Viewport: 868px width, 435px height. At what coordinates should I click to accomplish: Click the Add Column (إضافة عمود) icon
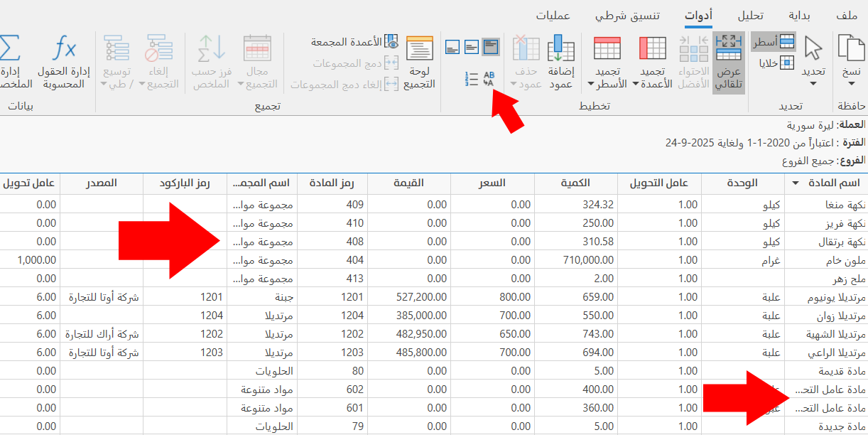click(x=560, y=62)
